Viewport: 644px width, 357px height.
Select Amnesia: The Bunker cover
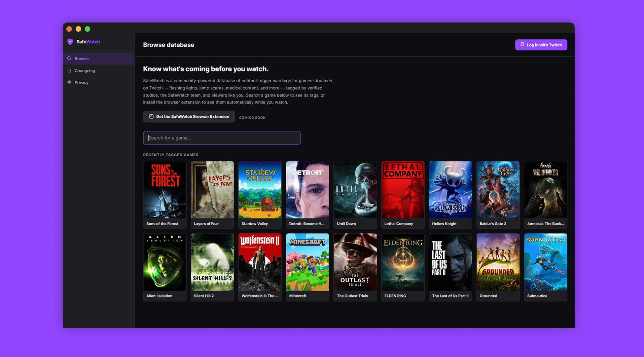pos(545,190)
